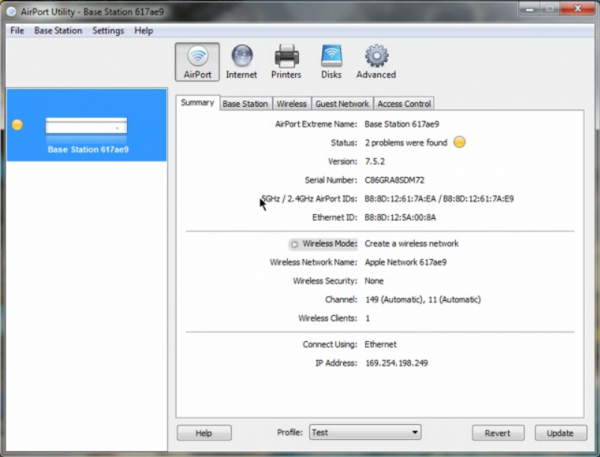Click the Wireless Security value None

click(x=374, y=281)
